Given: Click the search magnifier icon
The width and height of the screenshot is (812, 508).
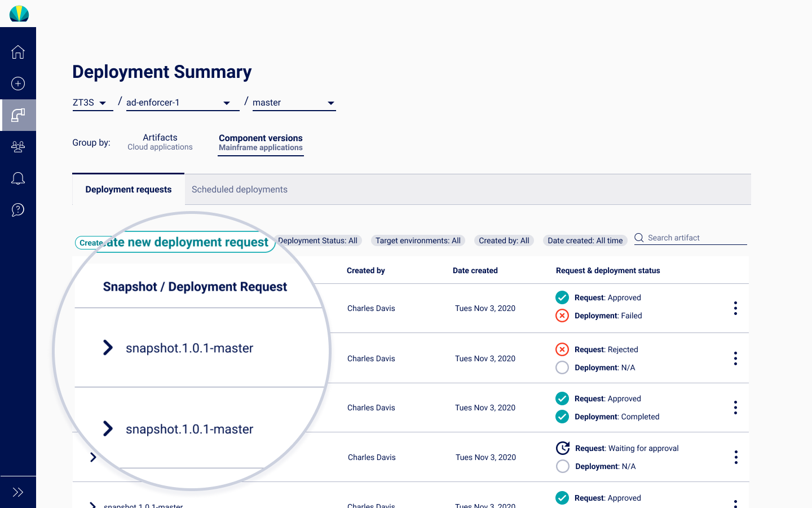Looking at the screenshot, I should [639, 238].
